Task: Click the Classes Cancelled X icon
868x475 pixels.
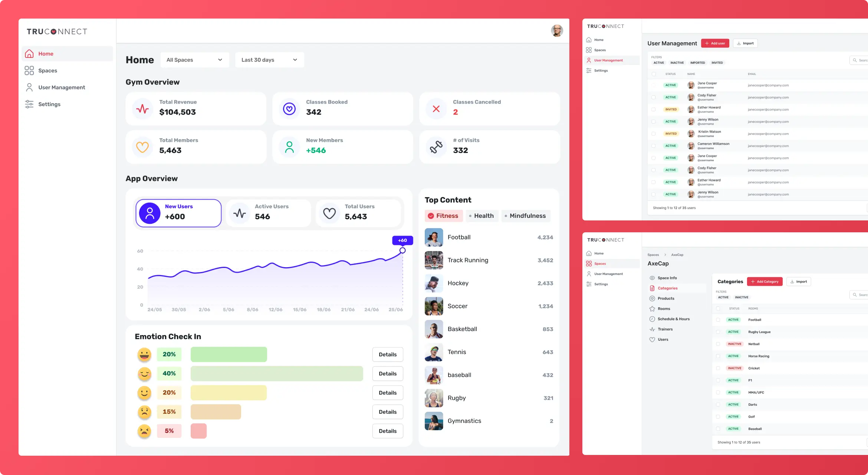Action: (x=436, y=109)
